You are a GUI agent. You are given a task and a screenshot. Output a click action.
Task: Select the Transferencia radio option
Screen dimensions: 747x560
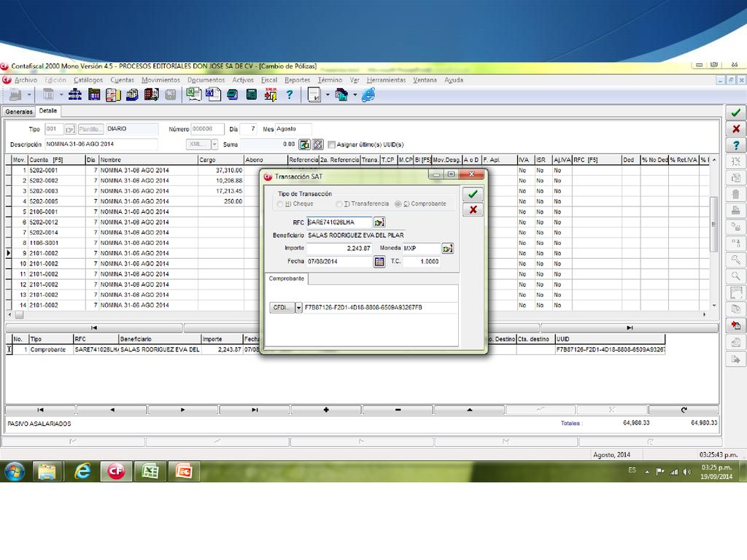[x=338, y=204]
